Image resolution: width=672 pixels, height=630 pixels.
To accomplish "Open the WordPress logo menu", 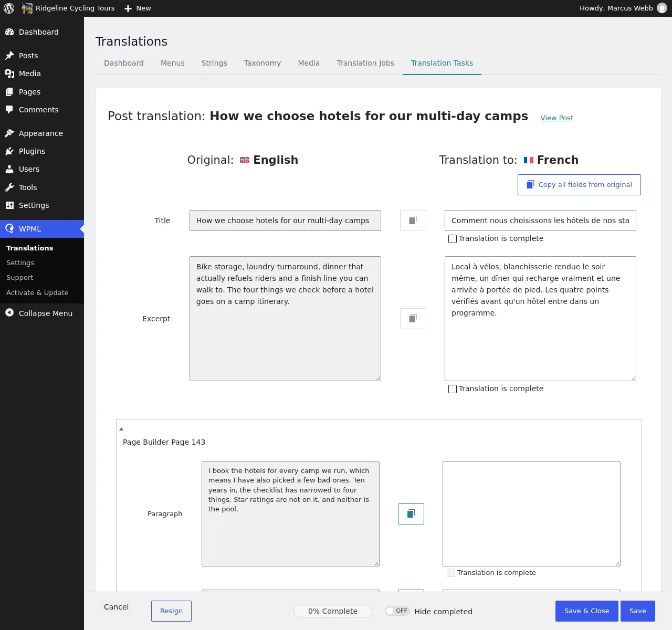I will click(9, 8).
